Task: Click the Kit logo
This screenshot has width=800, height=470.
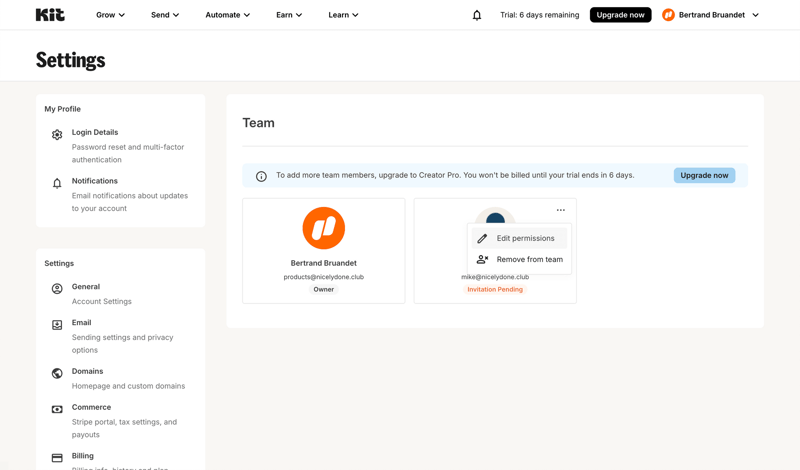Action: click(50, 15)
